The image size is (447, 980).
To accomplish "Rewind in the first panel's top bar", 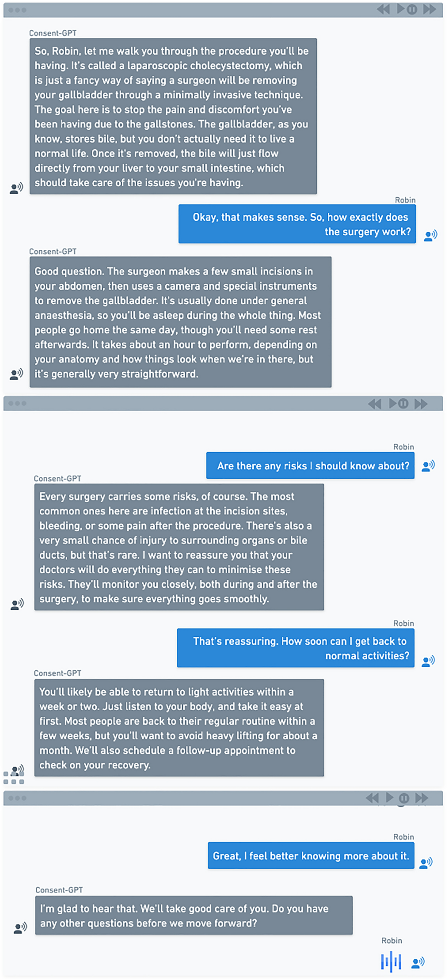I will coord(383,9).
